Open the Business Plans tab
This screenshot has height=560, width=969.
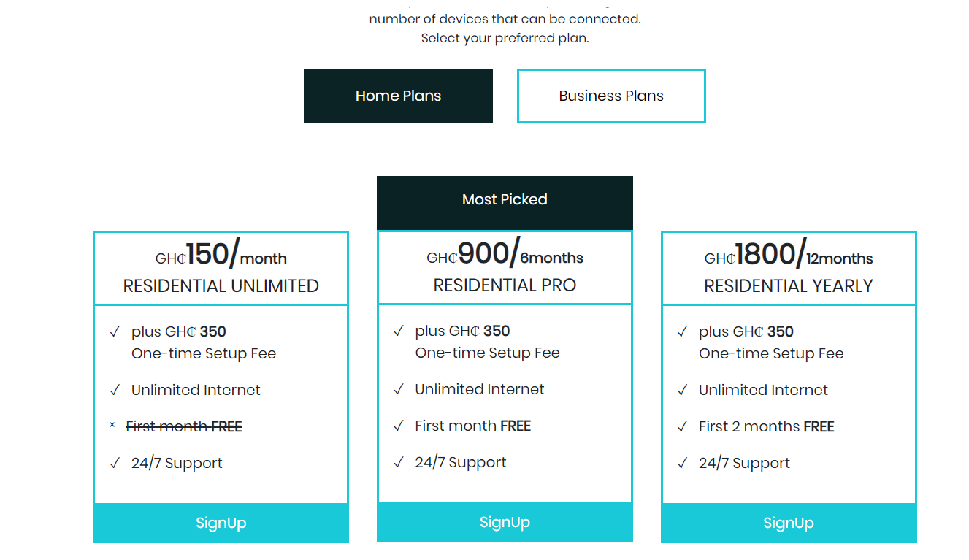tap(611, 96)
